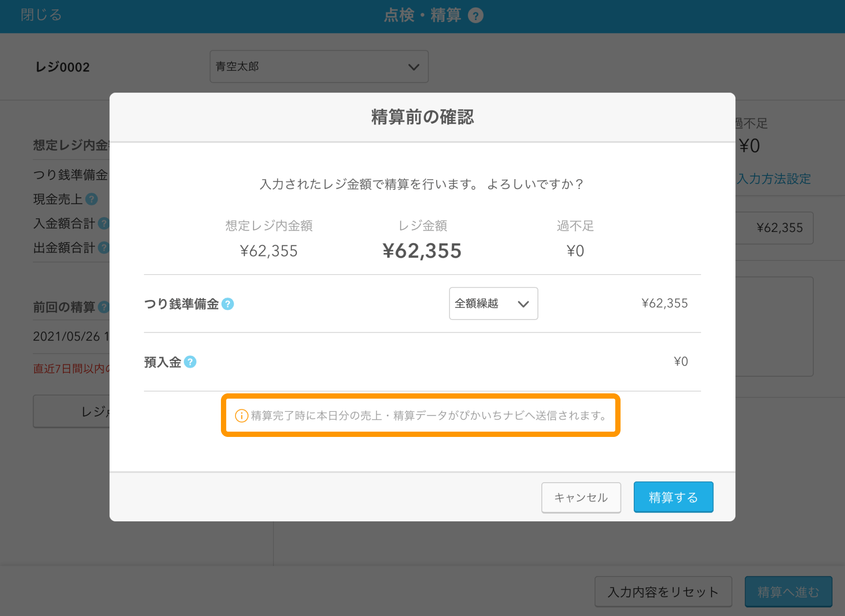This screenshot has height=616, width=845.
Task: Click the 過不足 ¥0 value in dialog
Action: coord(575,251)
